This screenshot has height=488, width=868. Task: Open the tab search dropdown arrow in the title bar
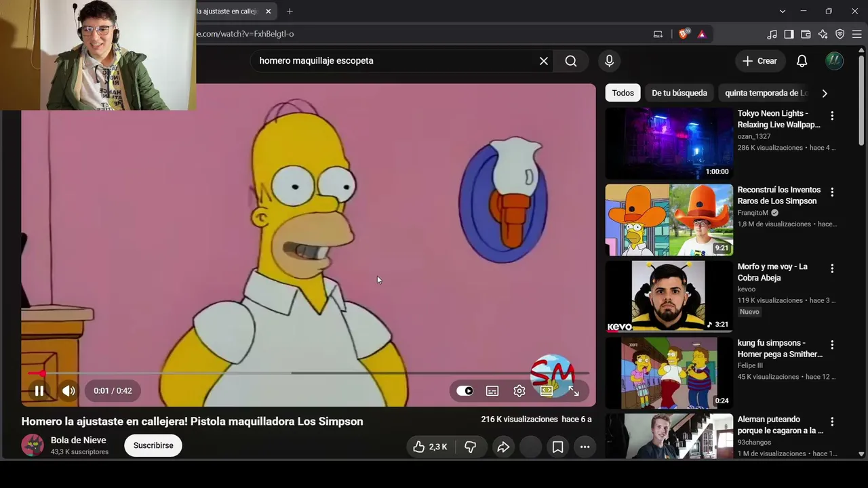(x=783, y=12)
